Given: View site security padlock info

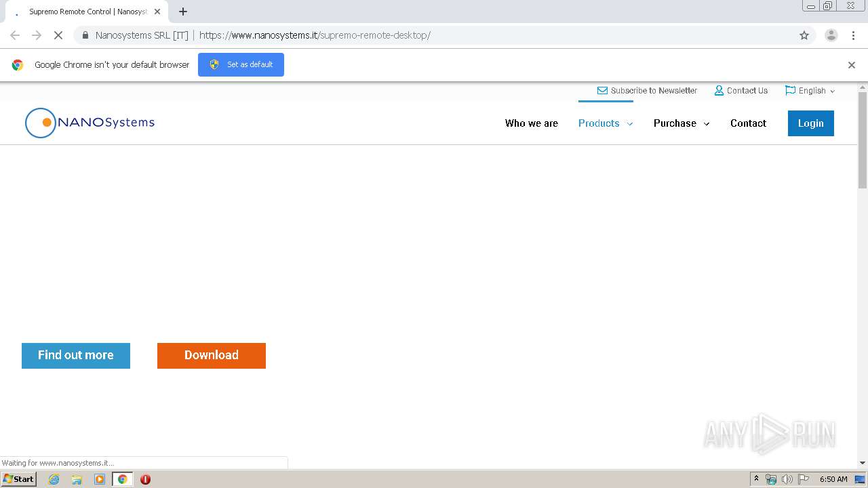Looking at the screenshot, I should click(85, 35).
